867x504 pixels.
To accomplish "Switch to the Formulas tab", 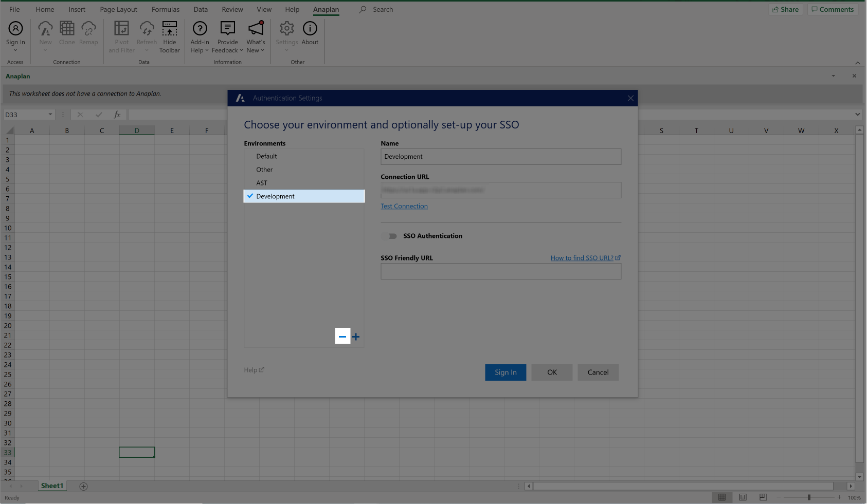I will [166, 9].
